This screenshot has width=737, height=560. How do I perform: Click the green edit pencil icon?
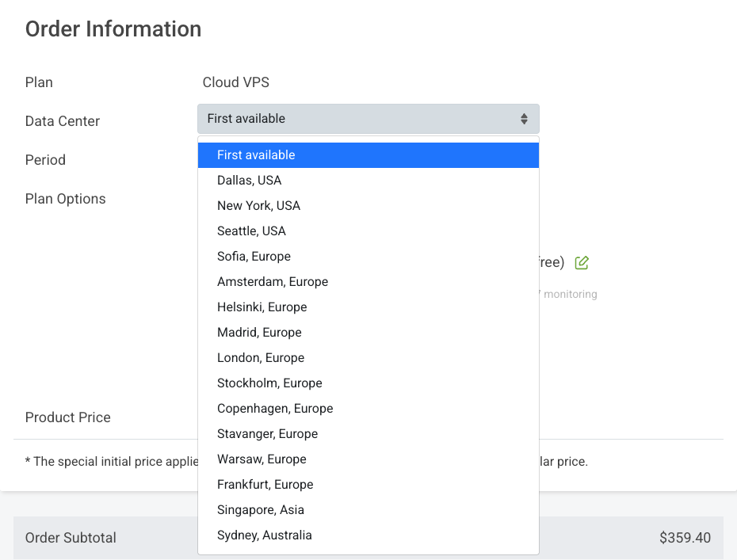582,263
